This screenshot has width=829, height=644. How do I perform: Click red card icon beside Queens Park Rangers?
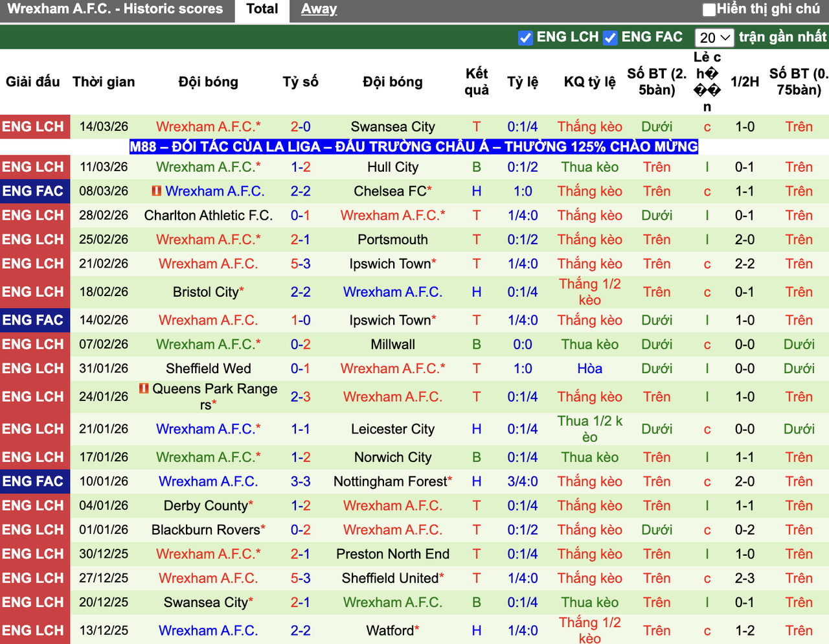pyautogui.click(x=144, y=389)
